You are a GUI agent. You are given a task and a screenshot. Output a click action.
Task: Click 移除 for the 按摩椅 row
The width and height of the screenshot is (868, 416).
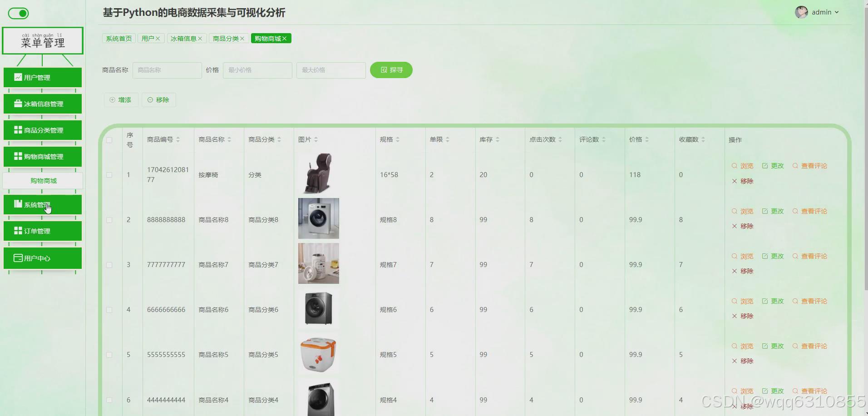pyautogui.click(x=743, y=181)
